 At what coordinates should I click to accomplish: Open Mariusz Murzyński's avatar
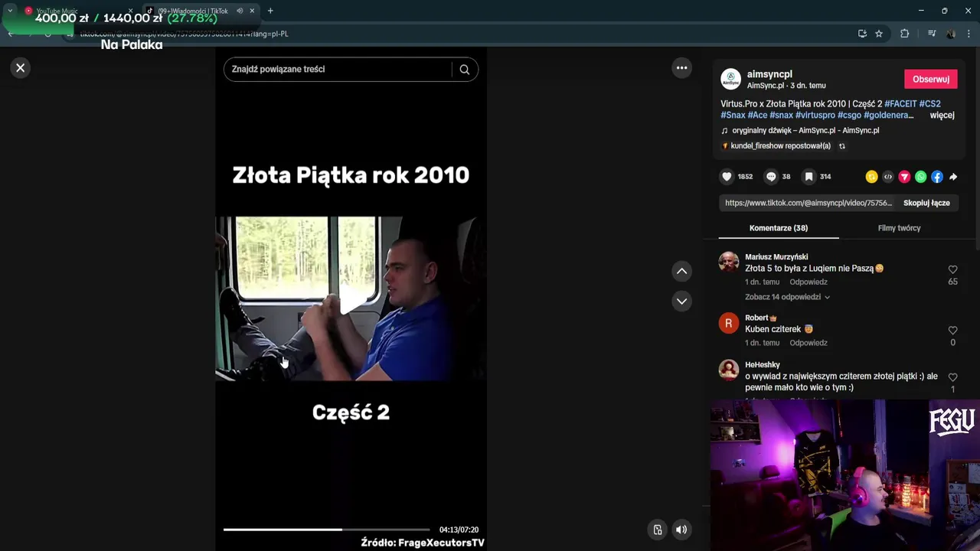pyautogui.click(x=729, y=262)
